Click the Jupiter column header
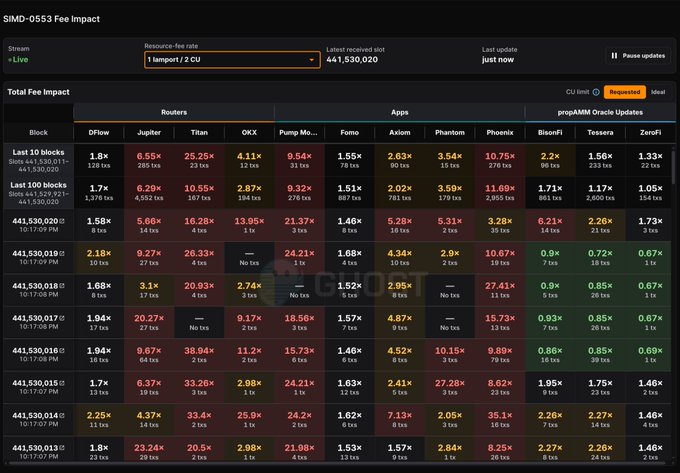Viewport: 680px width, 473px height. click(149, 133)
